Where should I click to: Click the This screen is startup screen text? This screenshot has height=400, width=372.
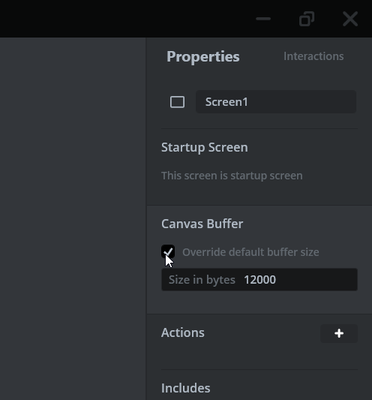(x=232, y=176)
